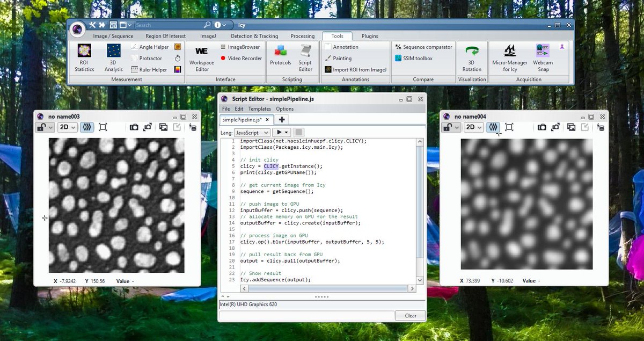The width and height of the screenshot is (644, 341).
Task: Click the window layout icon in title bar
Action: (x=113, y=25)
